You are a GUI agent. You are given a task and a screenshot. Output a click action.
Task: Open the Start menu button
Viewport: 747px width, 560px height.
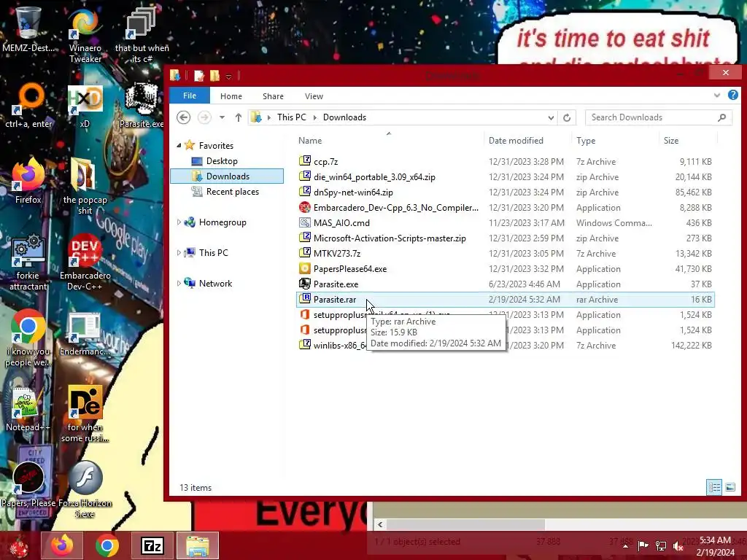point(19,545)
